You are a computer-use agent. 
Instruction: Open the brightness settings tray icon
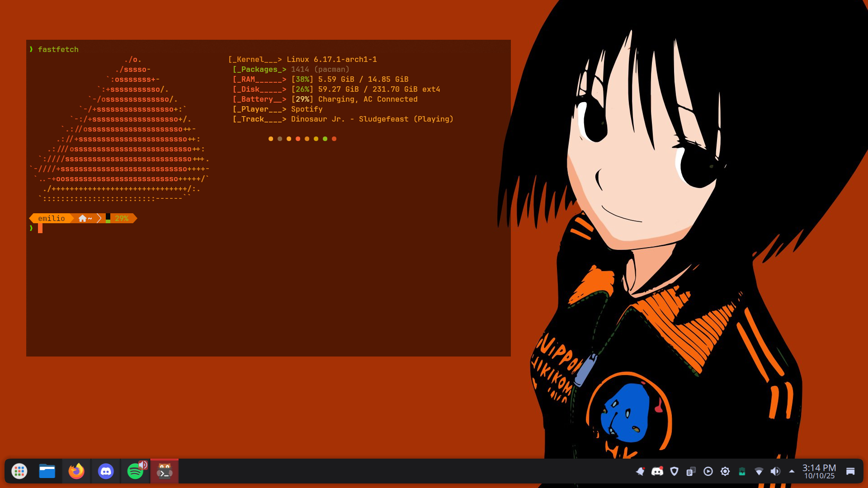click(x=725, y=471)
